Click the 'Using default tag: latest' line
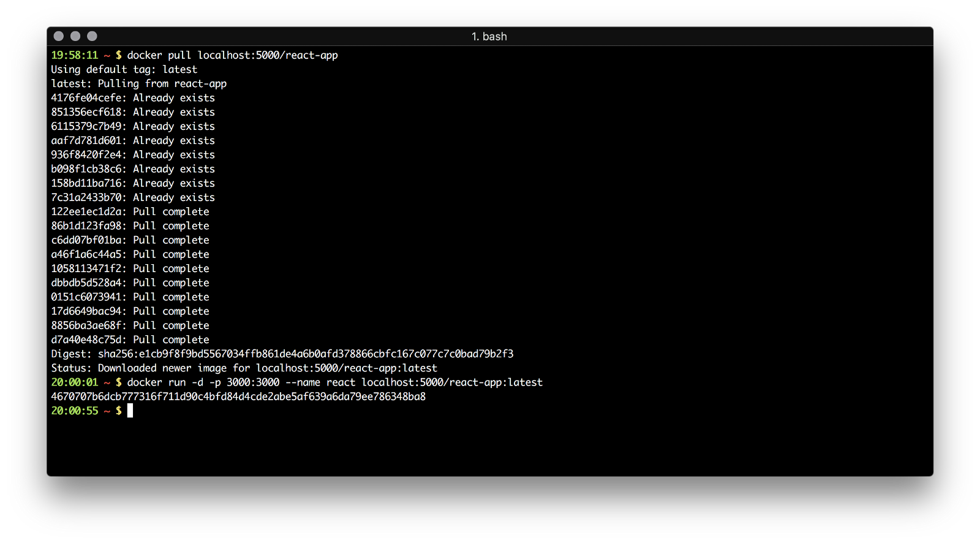Image resolution: width=980 pixels, height=543 pixels. 124,69
